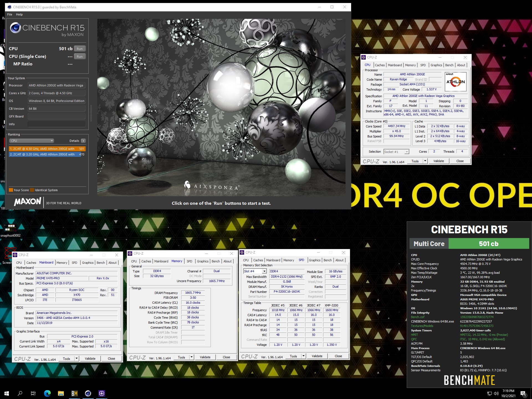Open Graphics tab in Mainboard window

coord(88,263)
